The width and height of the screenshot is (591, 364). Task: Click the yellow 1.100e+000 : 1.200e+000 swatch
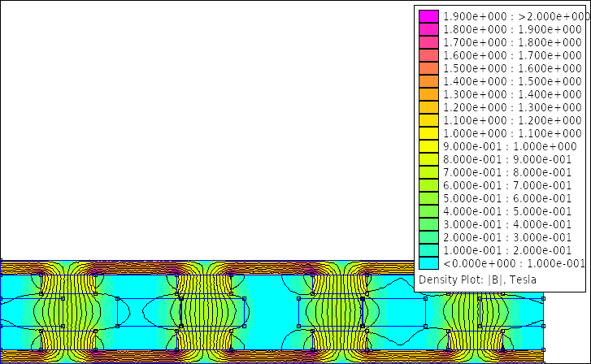(x=428, y=120)
